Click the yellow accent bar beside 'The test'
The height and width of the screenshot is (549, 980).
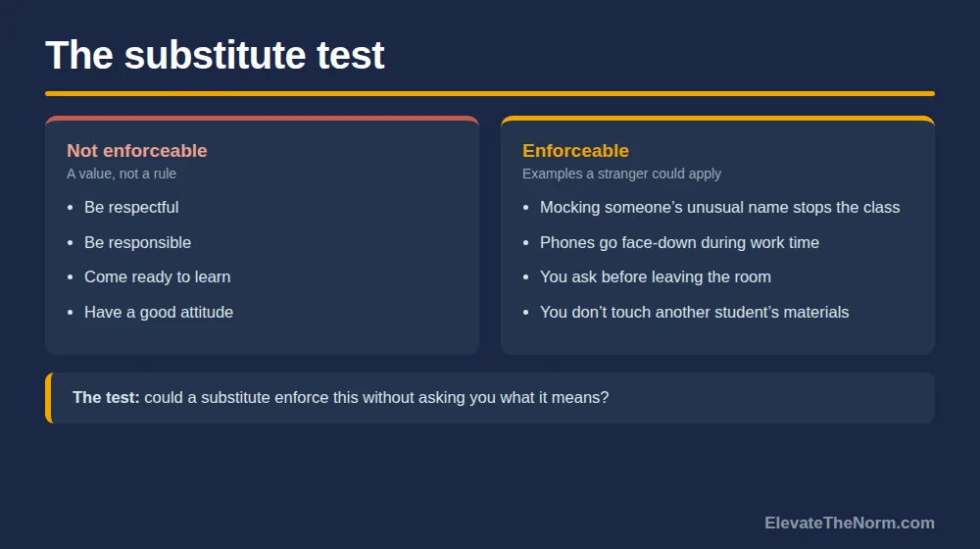(x=49, y=398)
